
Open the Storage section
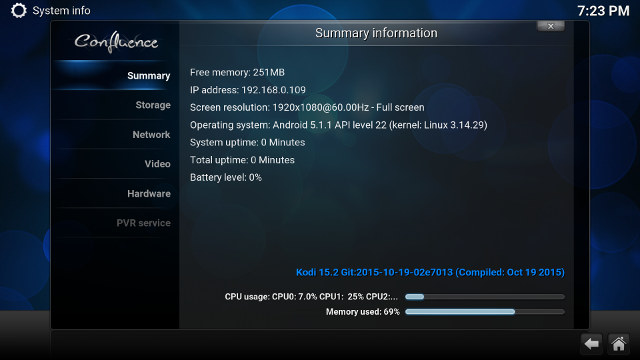(x=115, y=105)
